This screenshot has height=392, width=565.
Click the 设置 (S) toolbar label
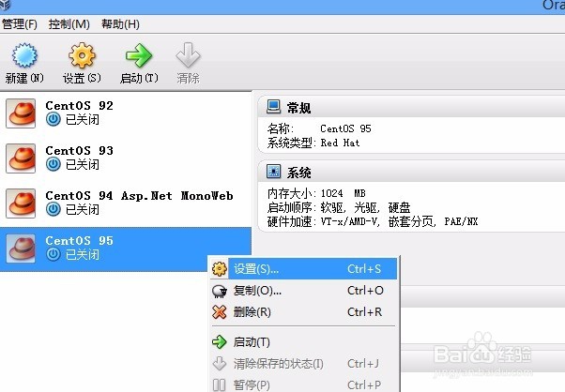82,78
